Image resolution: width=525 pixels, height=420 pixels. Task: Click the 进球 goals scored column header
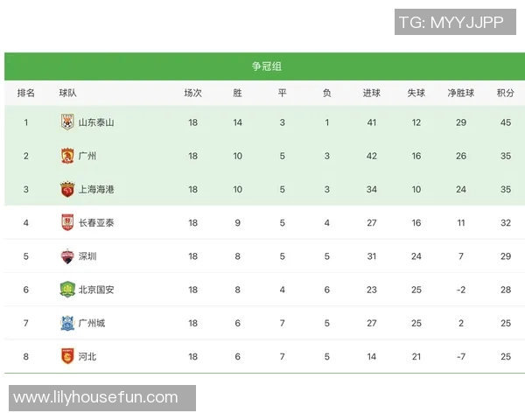(x=372, y=93)
